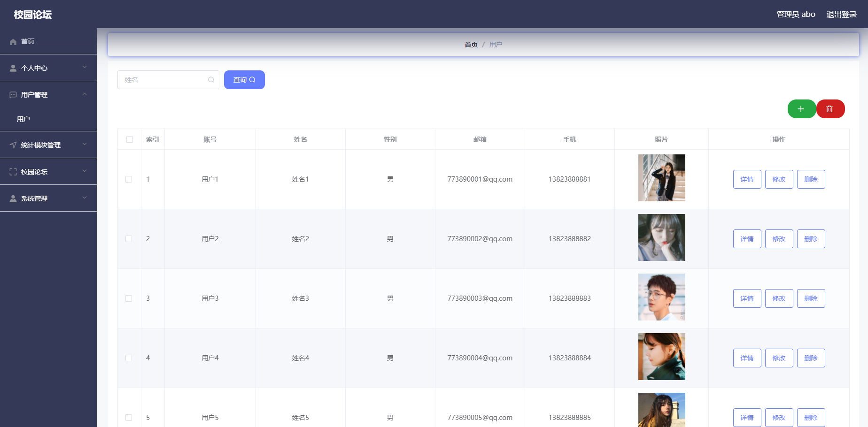868x427 pixels.
Task: Click 修改 button for 用户3
Action: 779,298
